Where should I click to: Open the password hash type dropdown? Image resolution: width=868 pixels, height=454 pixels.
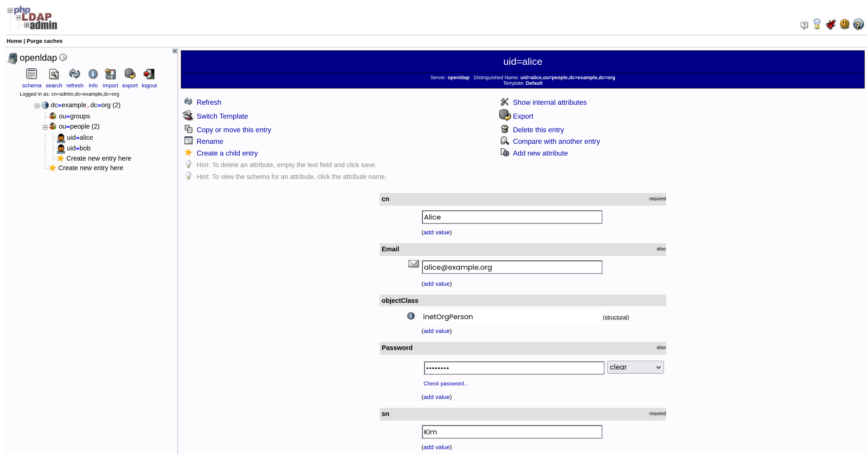click(x=635, y=367)
